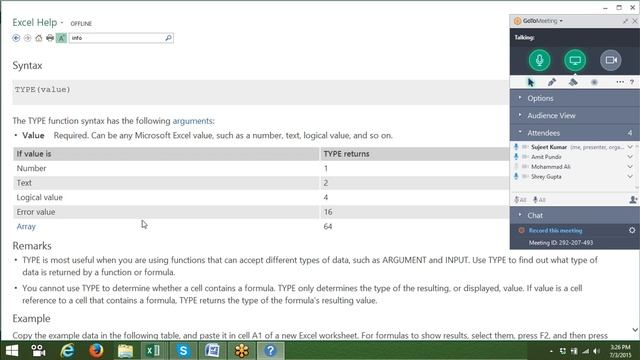The height and width of the screenshot is (360, 640).
Task: Expand the Audience View section
Action: point(575,116)
